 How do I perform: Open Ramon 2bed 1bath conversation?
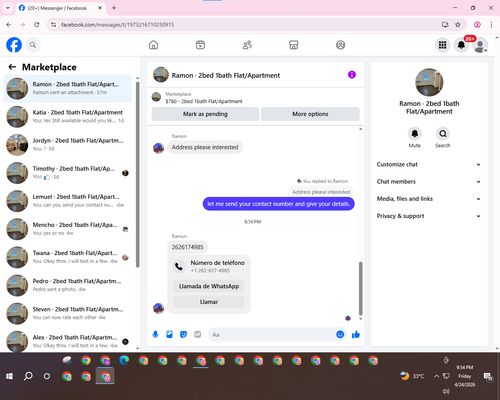tap(67, 88)
